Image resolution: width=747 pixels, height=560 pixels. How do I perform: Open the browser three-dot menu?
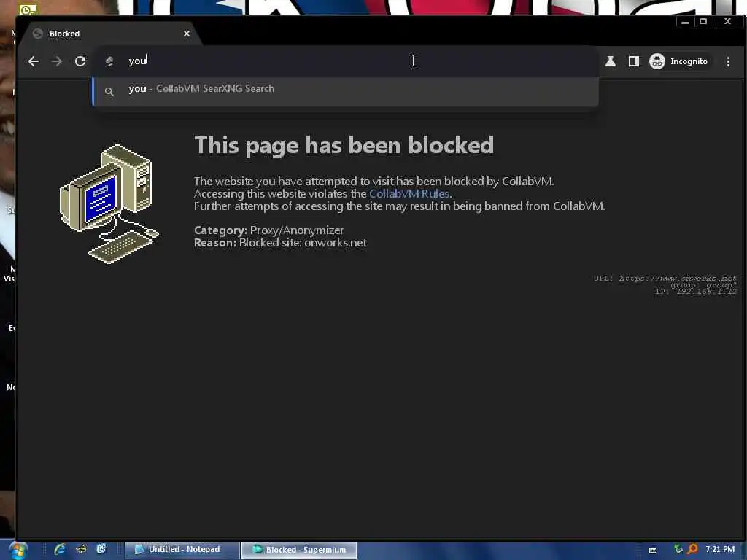click(x=728, y=61)
